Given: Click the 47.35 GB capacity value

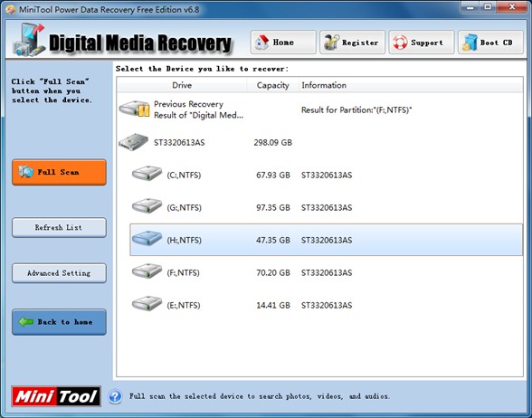Looking at the screenshot, I should [x=273, y=241].
